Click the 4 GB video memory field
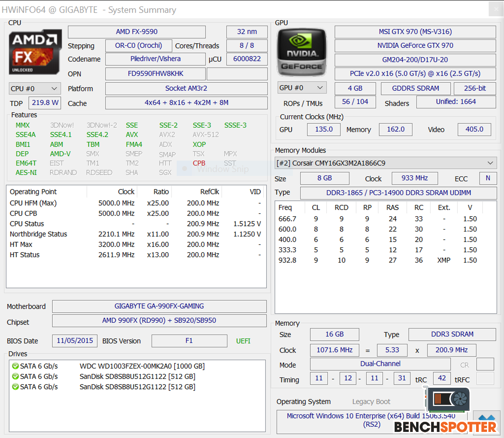Viewport: 504px width, 438px height. (355, 88)
